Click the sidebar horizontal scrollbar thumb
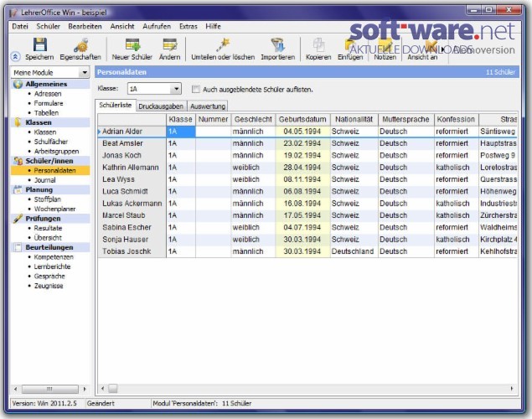 point(50,389)
